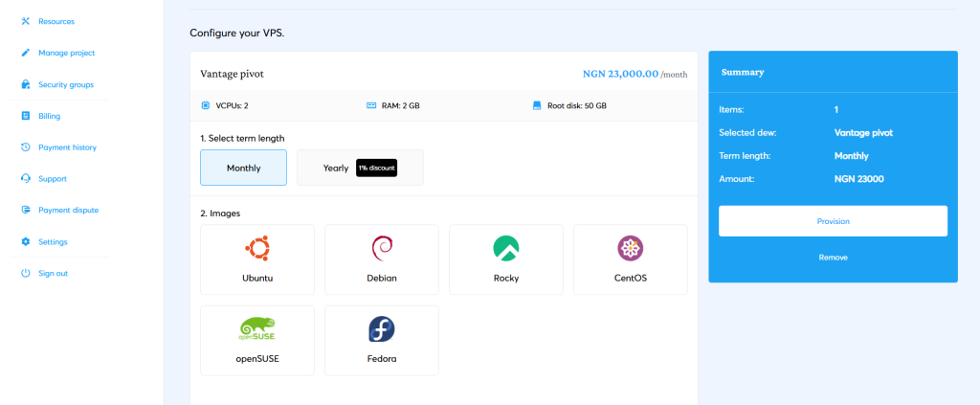Click Remove in the Summary panel
The image size is (980, 405).
click(833, 258)
